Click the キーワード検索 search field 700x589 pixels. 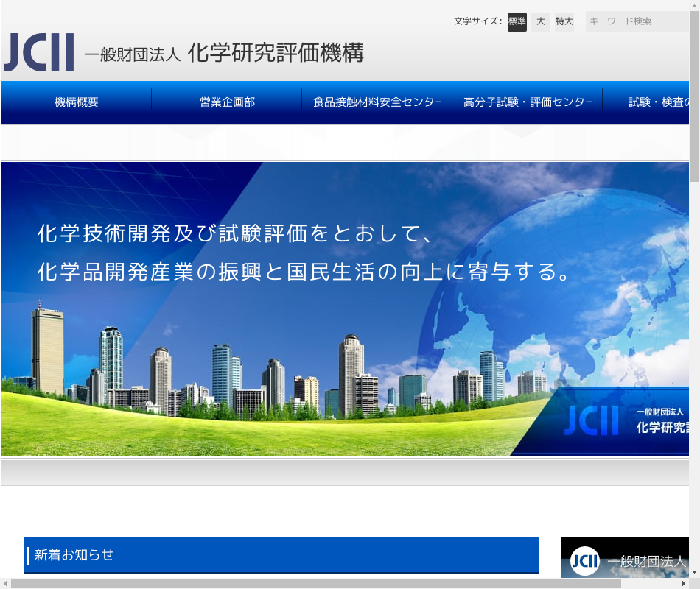point(637,21)
